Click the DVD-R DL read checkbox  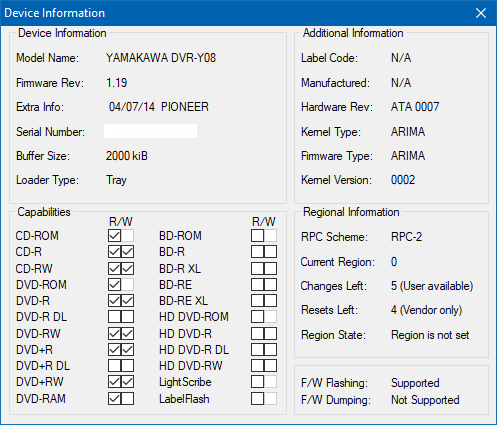[x=114, y=317]
